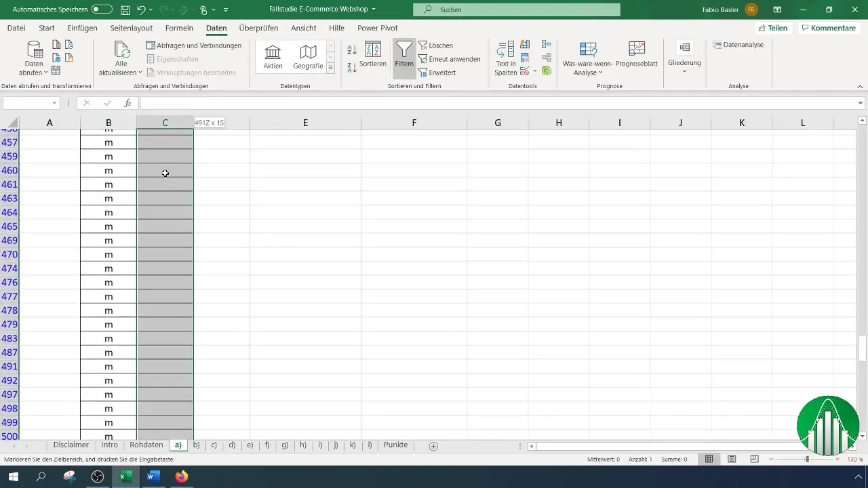Switch to the Ansicht ribbon tab

tap(303, 28)
